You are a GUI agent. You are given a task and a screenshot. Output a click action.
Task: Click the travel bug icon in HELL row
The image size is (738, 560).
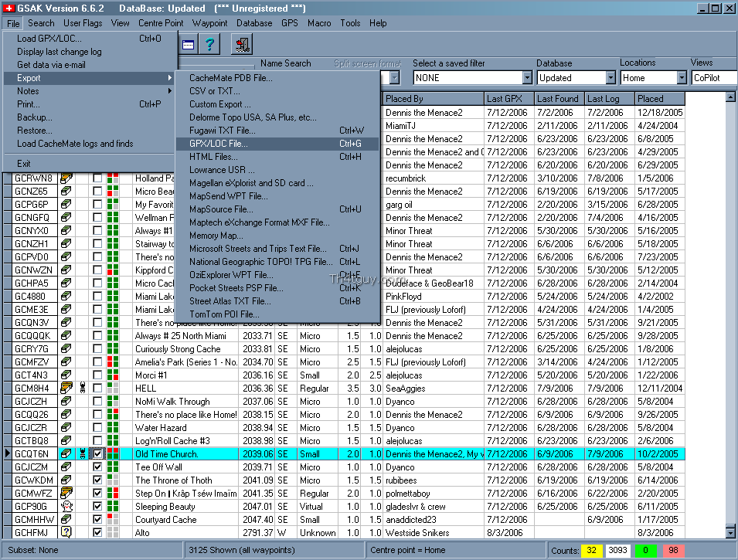82,388
